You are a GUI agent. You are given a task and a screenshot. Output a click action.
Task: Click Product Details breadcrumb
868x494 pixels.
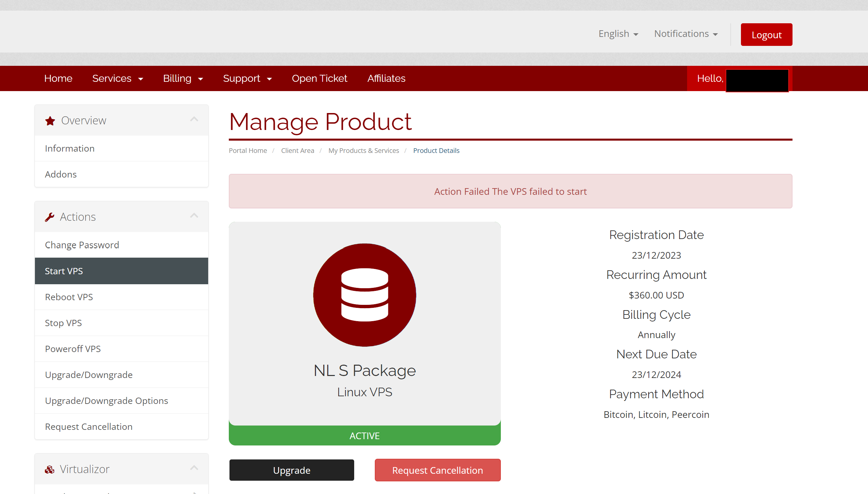pos(436,151)
